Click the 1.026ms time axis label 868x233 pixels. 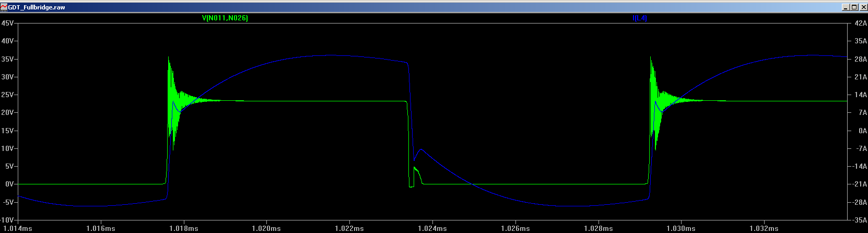pyautogui.click(x=515, y=228)
